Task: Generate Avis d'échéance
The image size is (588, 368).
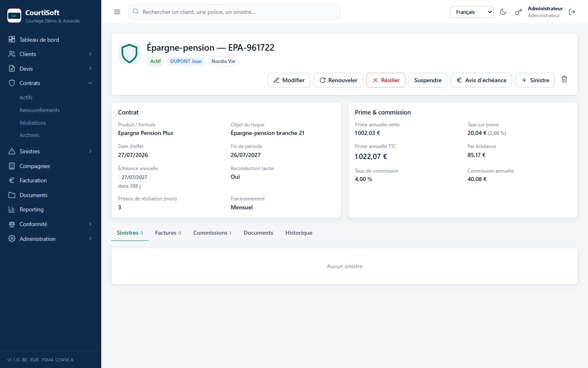Action: 481,80
